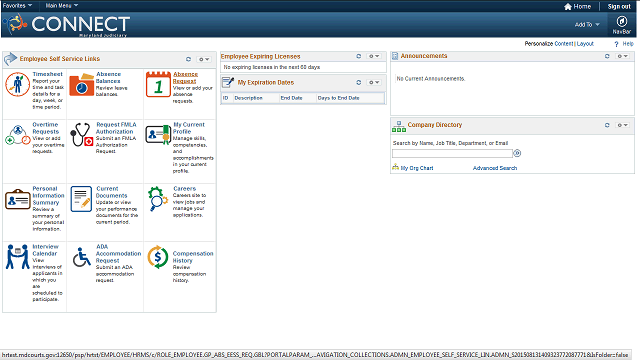This screenshot has height=360, width=640.
Task: Open the My Current Profile link
Action: pyautogui.click(x=189, y=128)
